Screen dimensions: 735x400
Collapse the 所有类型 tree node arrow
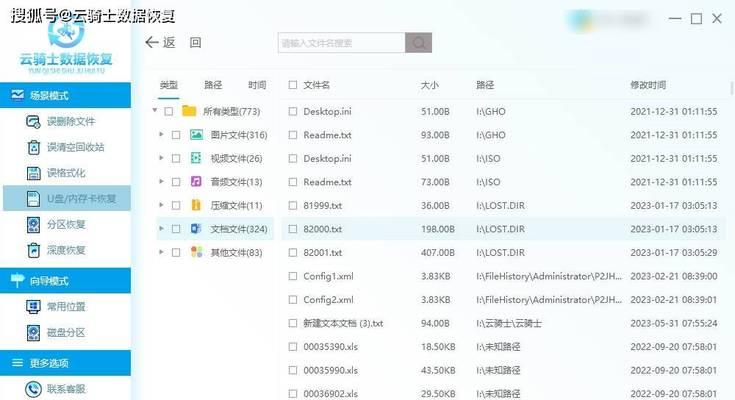(155, 111)
